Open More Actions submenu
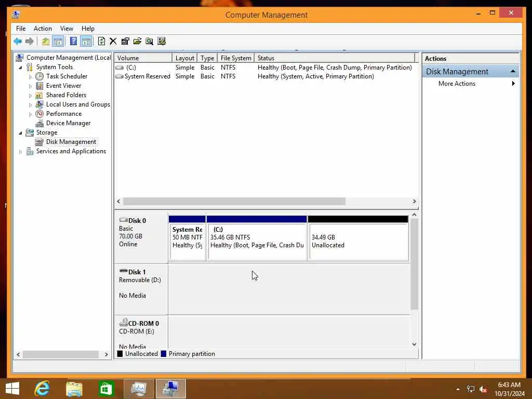532x399 pixels. coord(470,84)
